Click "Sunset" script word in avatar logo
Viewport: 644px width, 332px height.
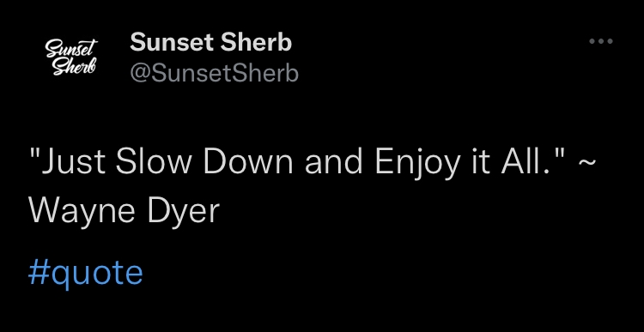[x=72, y=48]
